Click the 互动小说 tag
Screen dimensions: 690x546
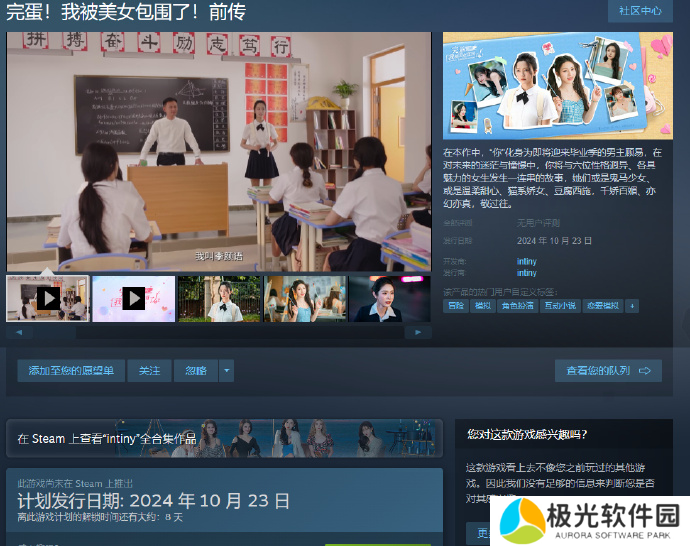click(559, 305)
